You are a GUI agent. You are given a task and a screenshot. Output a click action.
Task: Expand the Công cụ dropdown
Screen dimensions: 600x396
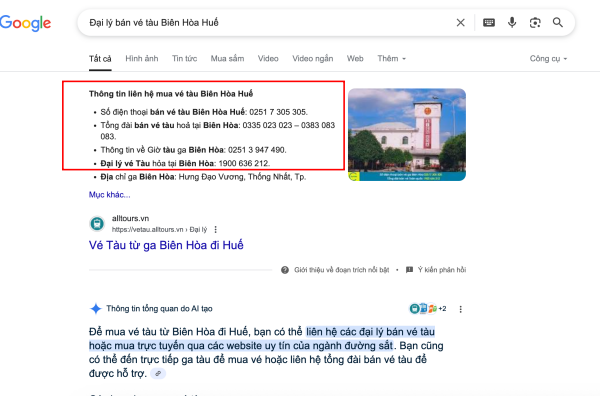[x=548, y=59]
